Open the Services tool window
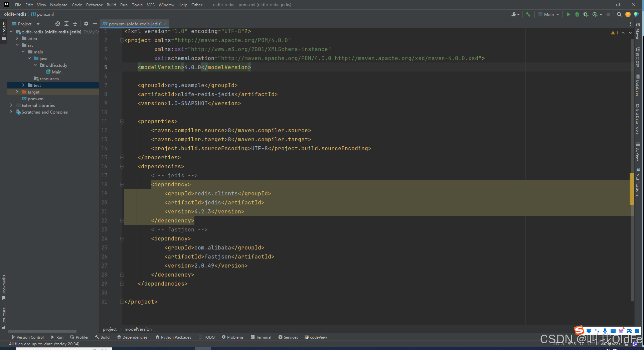 (x=288, y=337)
